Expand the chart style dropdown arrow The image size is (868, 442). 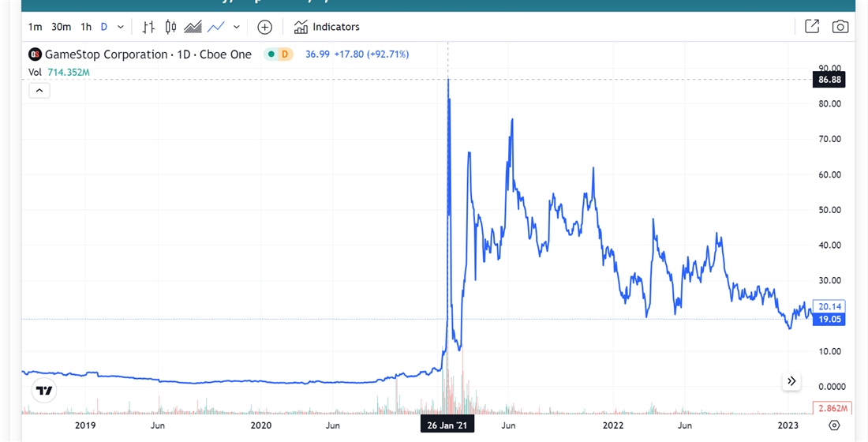click(237, 27)
